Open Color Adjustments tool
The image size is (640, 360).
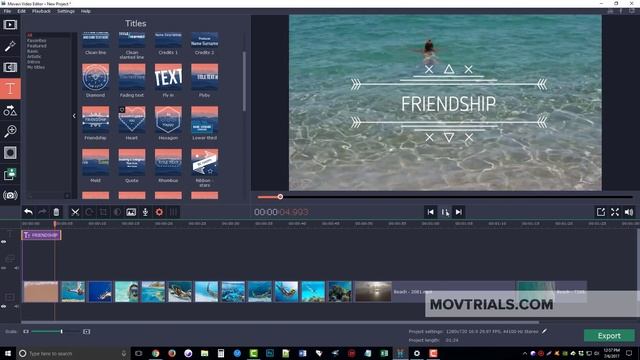[x=117, y=212]
